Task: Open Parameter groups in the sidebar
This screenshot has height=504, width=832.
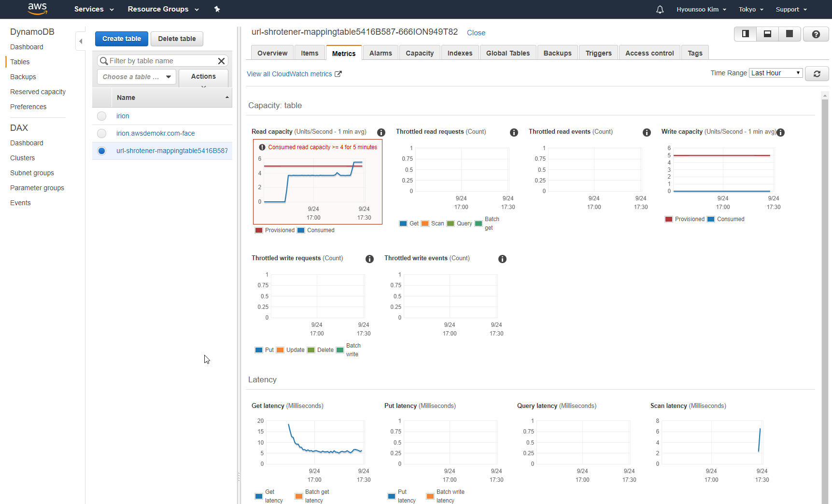Action: 37,188
